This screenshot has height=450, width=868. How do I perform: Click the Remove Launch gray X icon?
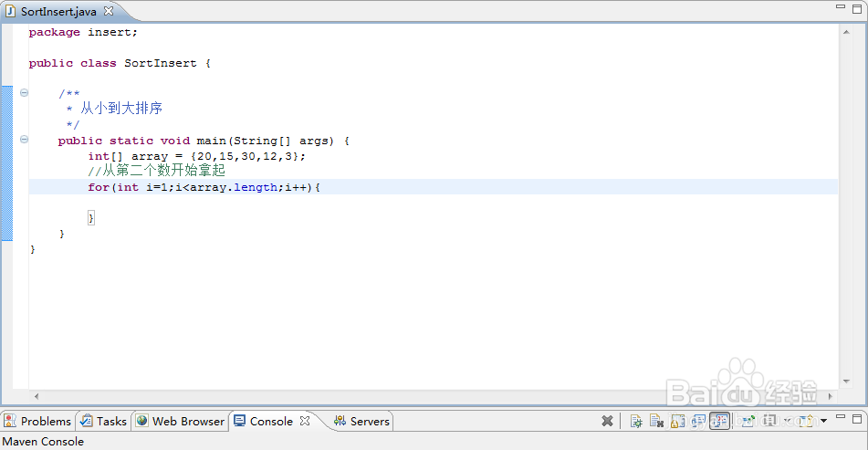[607, 421]
